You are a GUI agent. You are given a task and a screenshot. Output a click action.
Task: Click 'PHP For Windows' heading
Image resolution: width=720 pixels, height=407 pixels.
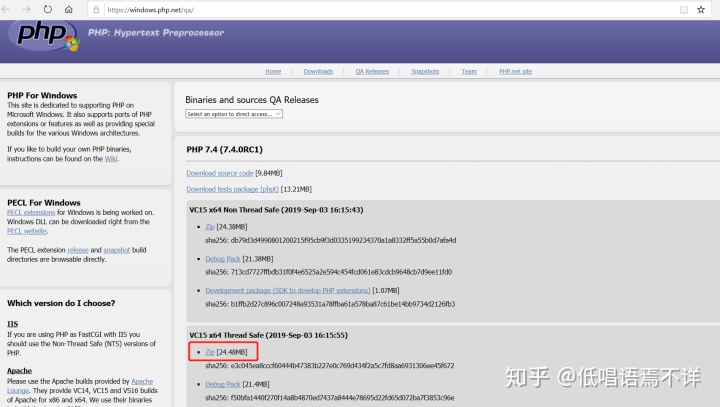coord(42,96)
